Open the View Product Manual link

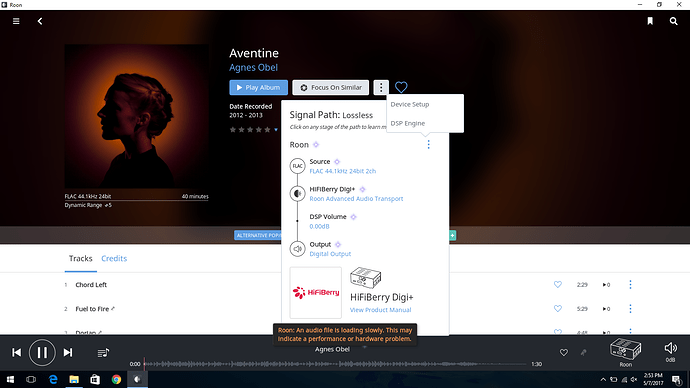[380, 310]
